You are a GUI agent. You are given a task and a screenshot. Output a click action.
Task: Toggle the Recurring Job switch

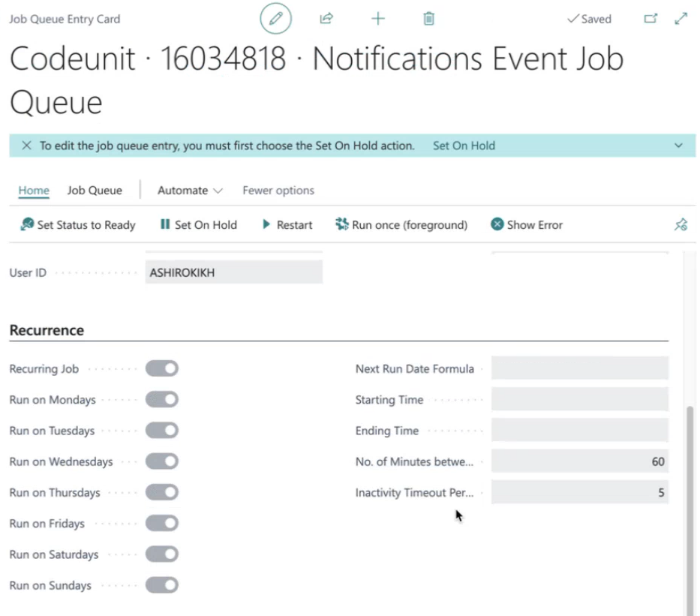(161, 368)
